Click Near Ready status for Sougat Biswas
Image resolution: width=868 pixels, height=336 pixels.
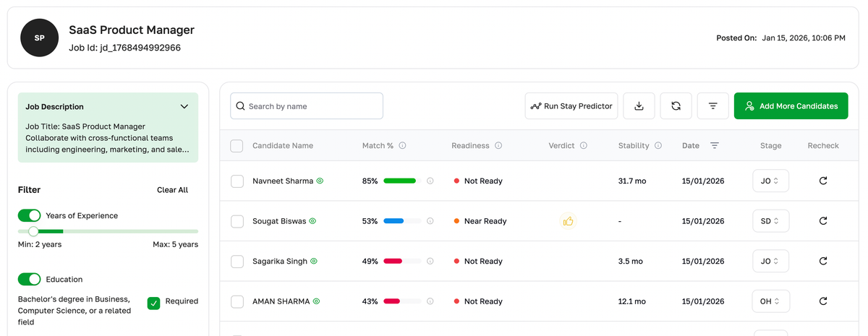(480, 221)
